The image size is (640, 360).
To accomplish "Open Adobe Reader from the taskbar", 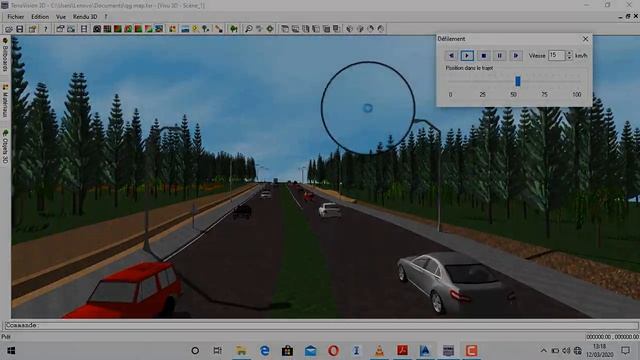I will [402, 351].
